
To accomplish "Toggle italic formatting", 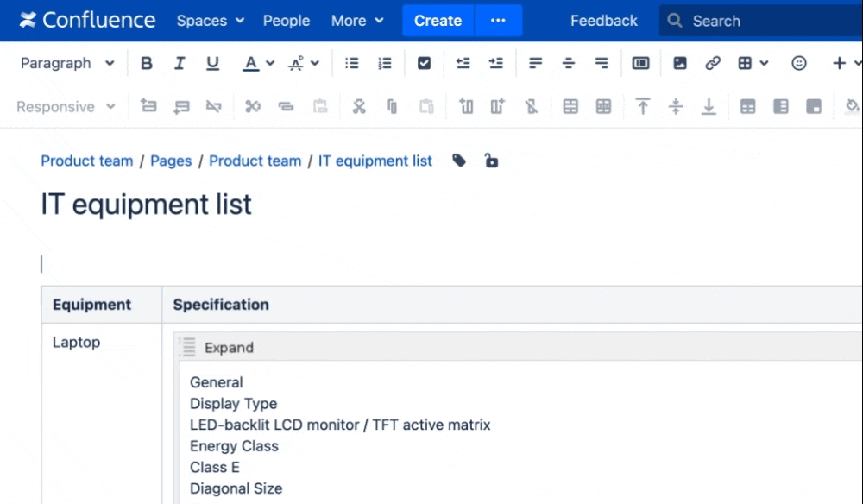I will click(180, 63).
